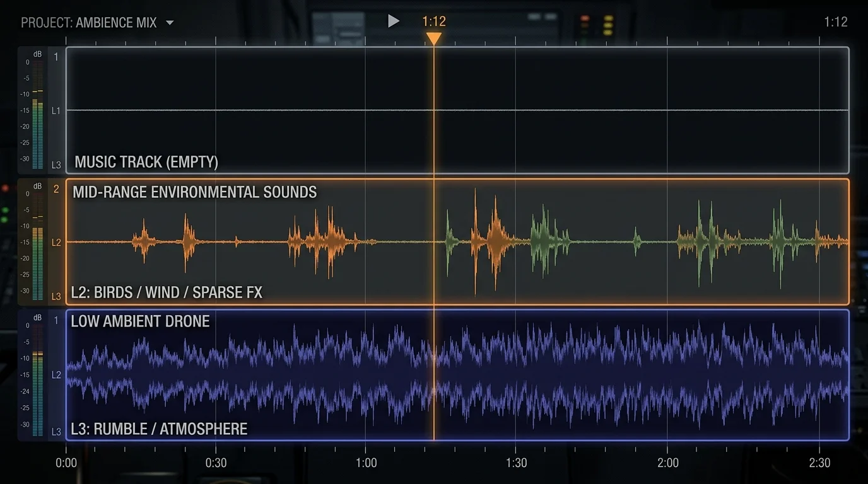The width and height of the screenshot is (868, 484).
Task: Click the L3 label in the Low Ambient Drone header
Action: [56, 432]
